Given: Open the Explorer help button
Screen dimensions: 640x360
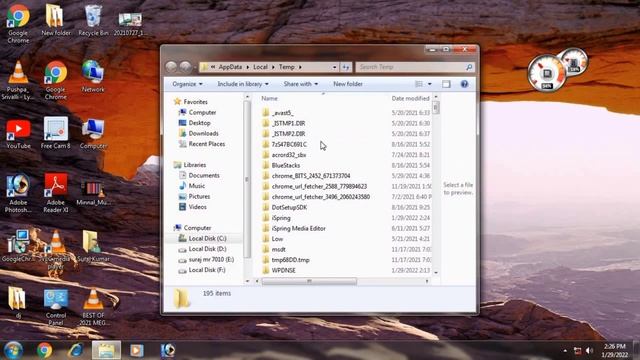Looking at the screenshot, I should pyautogui.click(x=464, y=84).
